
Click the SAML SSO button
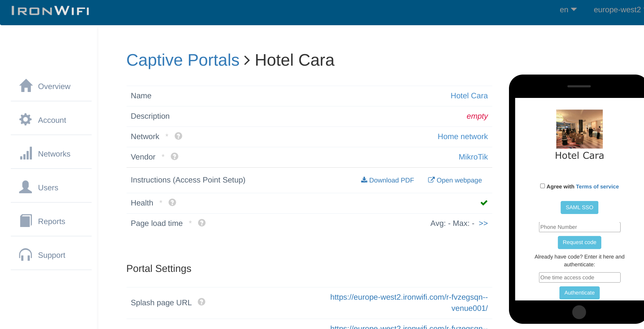tap(579, 207)
